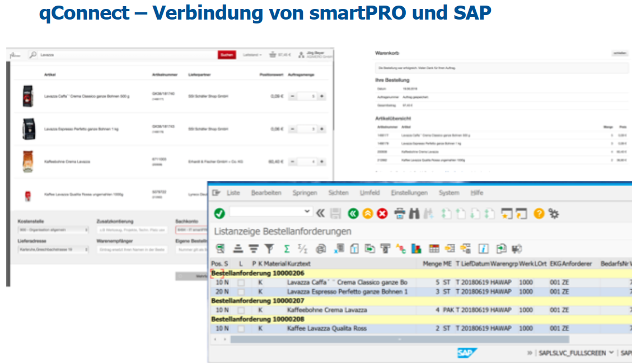Image resolution: width=632 pixels, height=364 pixels.
Task: Click the blue Information icon in list toolbar
Action: (x=483, y=249)
